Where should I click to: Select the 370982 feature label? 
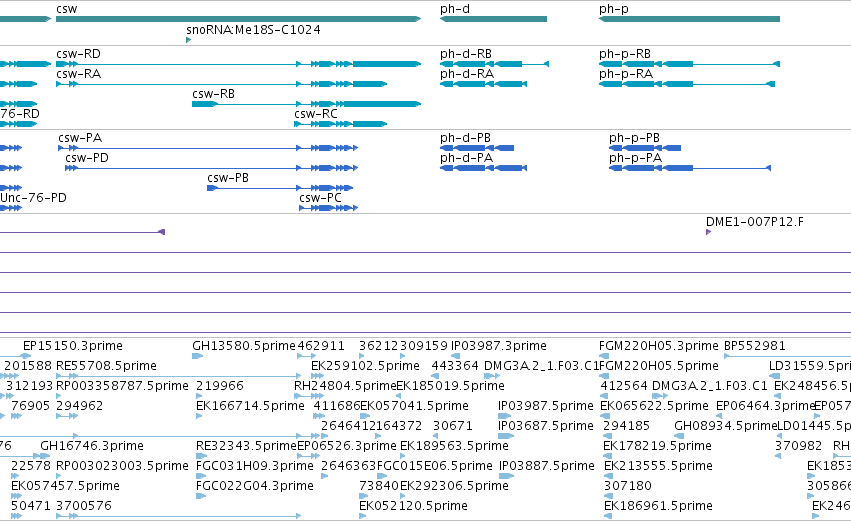point(798,447)
